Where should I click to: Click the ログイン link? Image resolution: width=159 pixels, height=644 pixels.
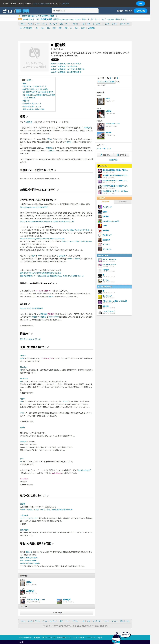point(128,11)
